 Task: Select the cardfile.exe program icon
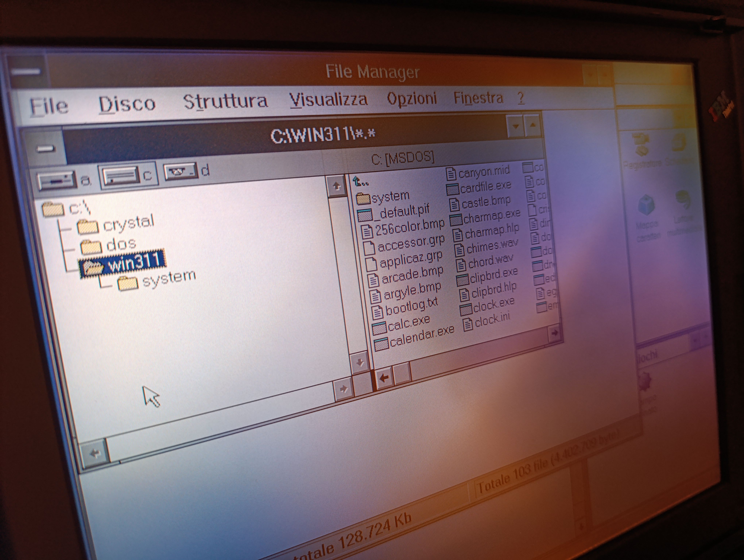coord(453,190)
